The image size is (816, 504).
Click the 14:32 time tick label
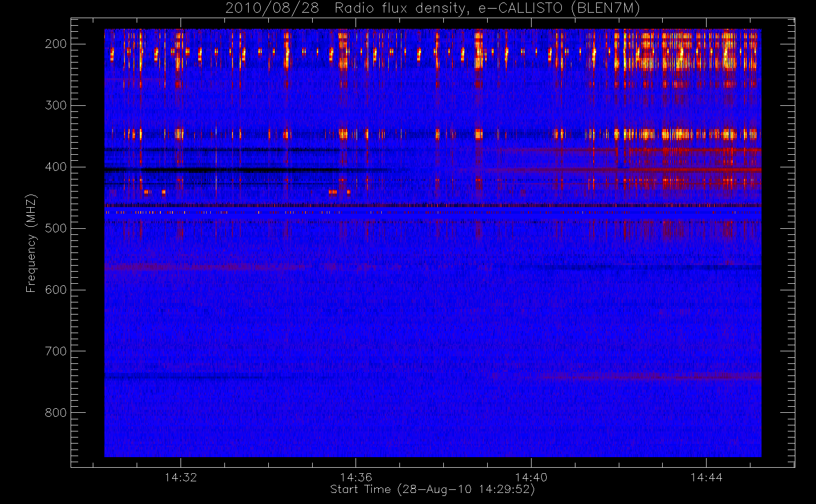pos(181,477)
